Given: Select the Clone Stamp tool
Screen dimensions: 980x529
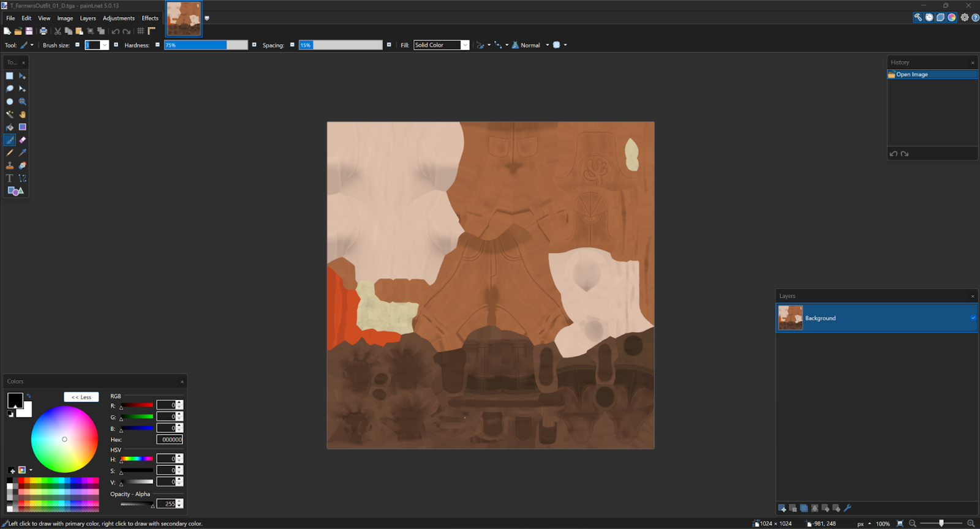Looking at the screenshot, I should tap(10, 166).
